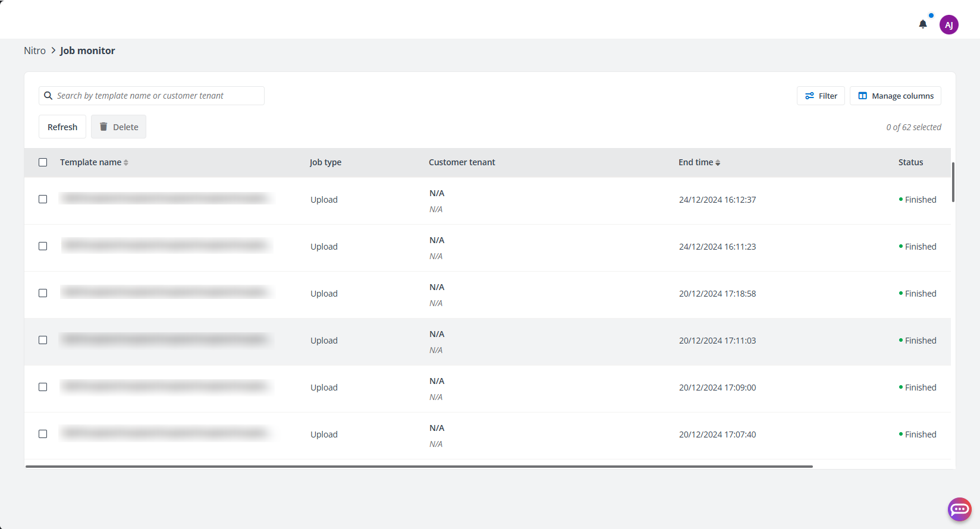Click the Manage columns layout icon
Image resolution: width=980 pixels, height=529 pixels.
point(862,96)
